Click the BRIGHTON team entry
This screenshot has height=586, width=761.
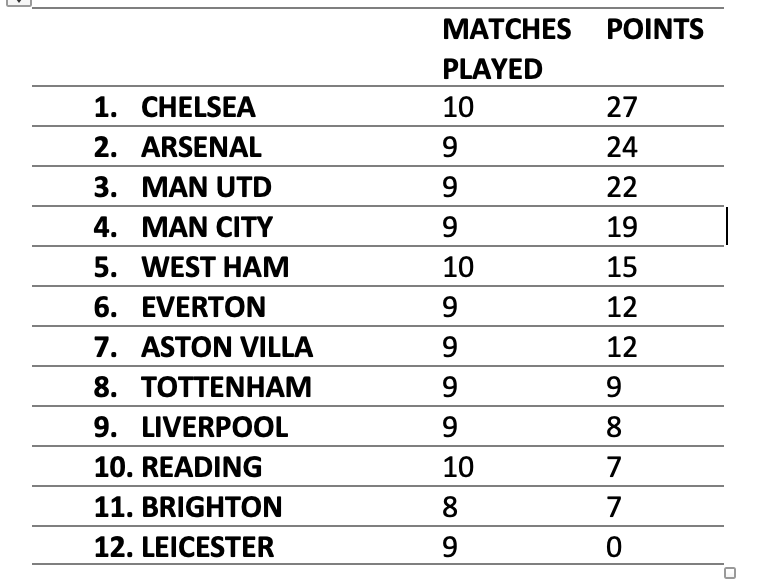point(212,507)
